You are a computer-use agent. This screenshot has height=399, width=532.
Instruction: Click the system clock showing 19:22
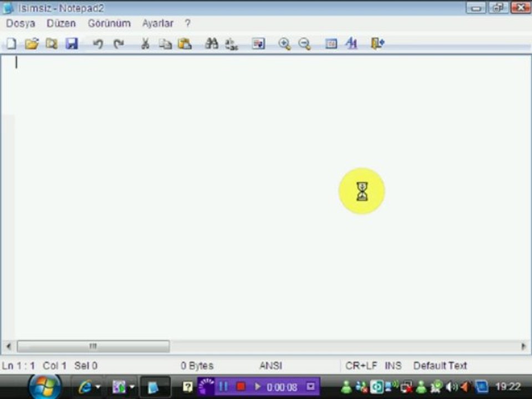click(508, 386)
